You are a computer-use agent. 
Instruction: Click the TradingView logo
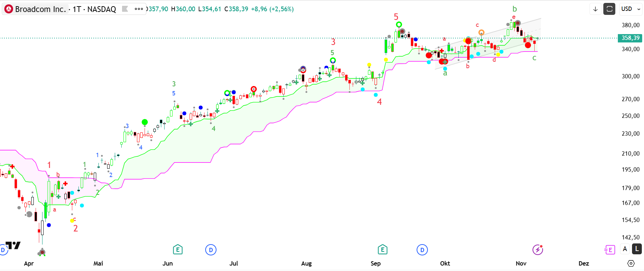(13, 246)
